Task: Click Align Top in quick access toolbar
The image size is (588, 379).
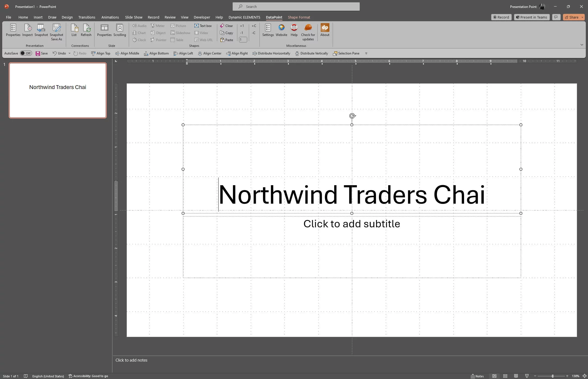Action: 101,53
